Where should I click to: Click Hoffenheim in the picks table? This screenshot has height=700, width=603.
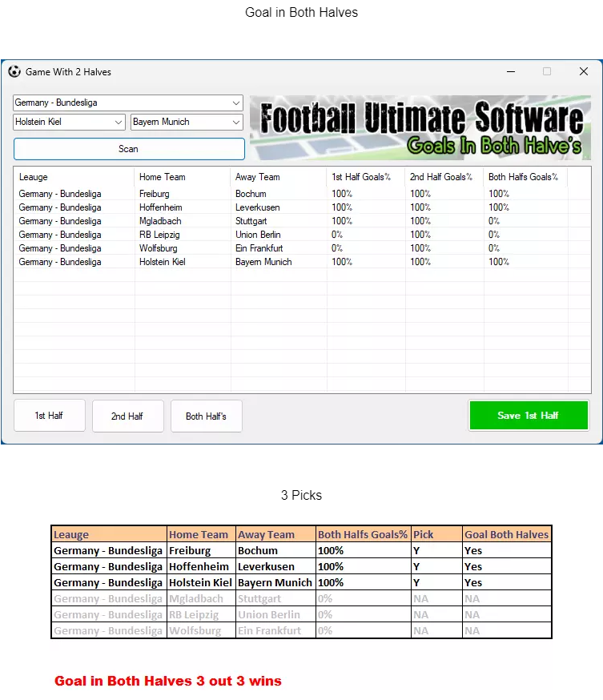[x=199, y=566]
